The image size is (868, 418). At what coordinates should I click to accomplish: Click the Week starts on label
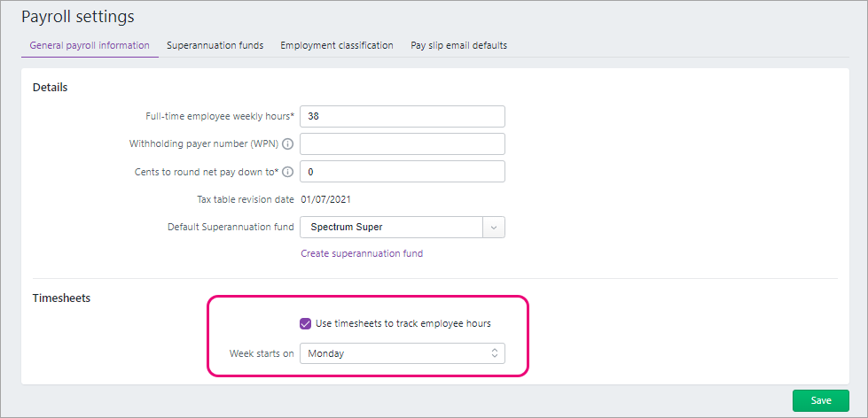pyautogui.click(x=262, y=353)
